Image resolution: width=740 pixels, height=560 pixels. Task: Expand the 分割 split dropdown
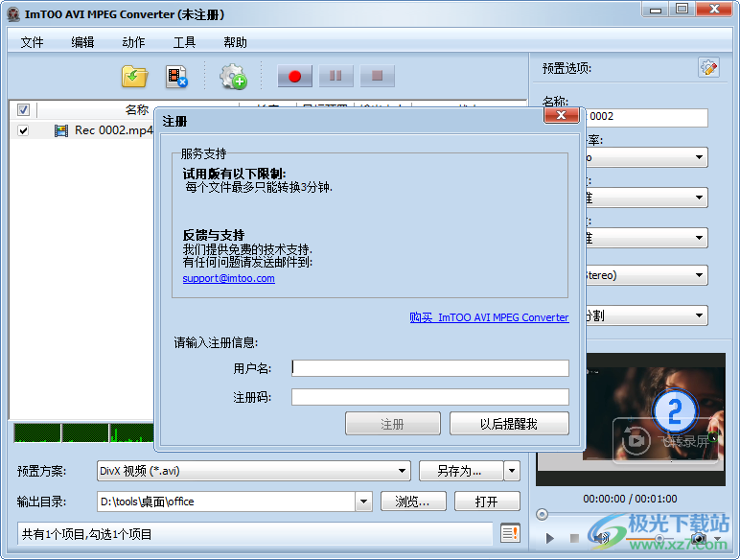pyautogui.click(x=699, y=315)
